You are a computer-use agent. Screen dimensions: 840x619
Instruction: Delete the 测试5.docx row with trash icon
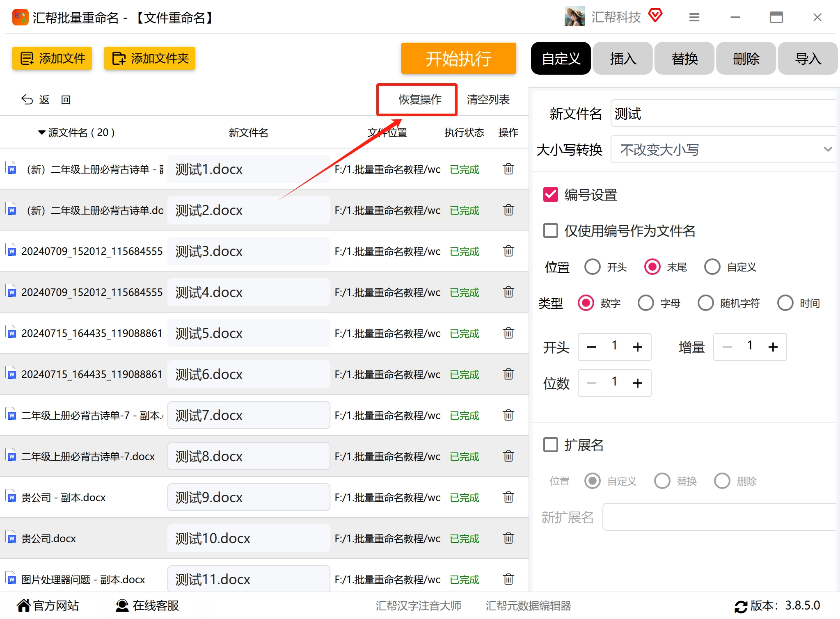pos(508,333)
